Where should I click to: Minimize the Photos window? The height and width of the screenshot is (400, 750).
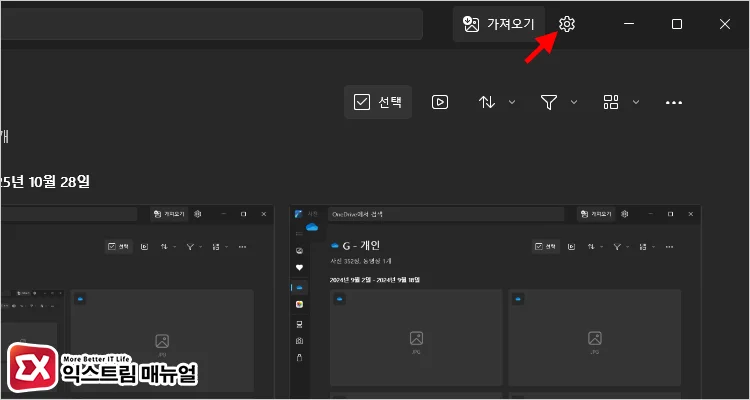(x=629, y=24)
